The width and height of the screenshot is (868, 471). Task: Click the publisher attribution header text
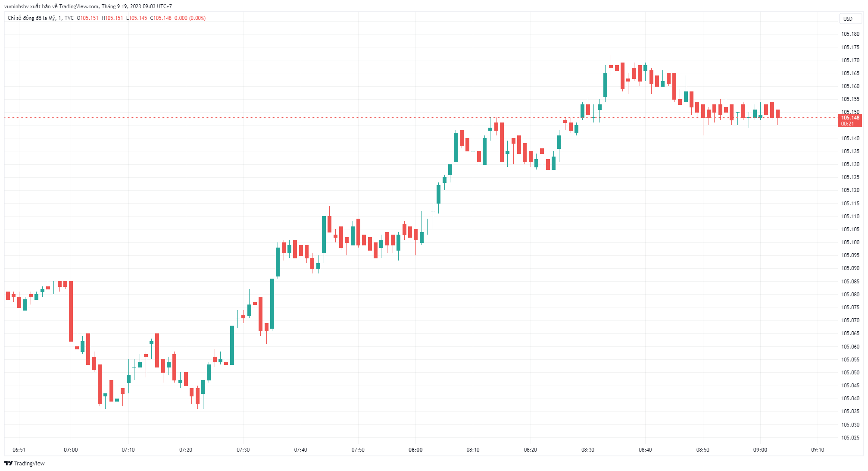pyautogui.click(x=88, y=6)
